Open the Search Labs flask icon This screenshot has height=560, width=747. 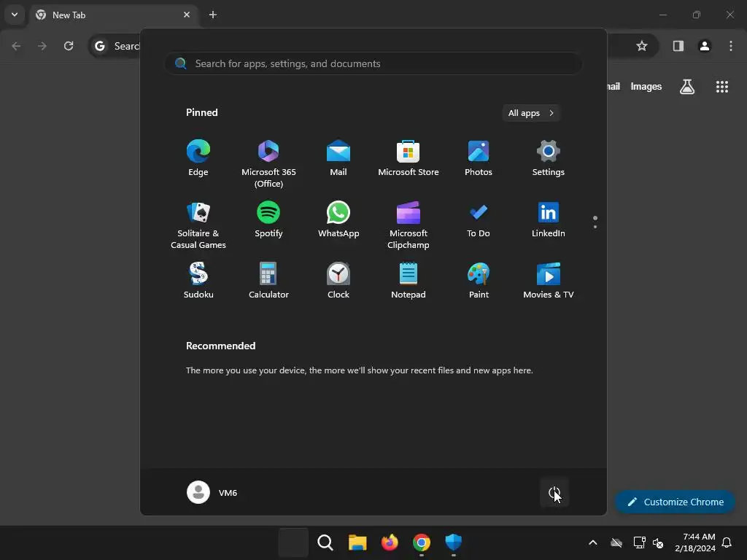pyautogui.click(x=687, y=87)
